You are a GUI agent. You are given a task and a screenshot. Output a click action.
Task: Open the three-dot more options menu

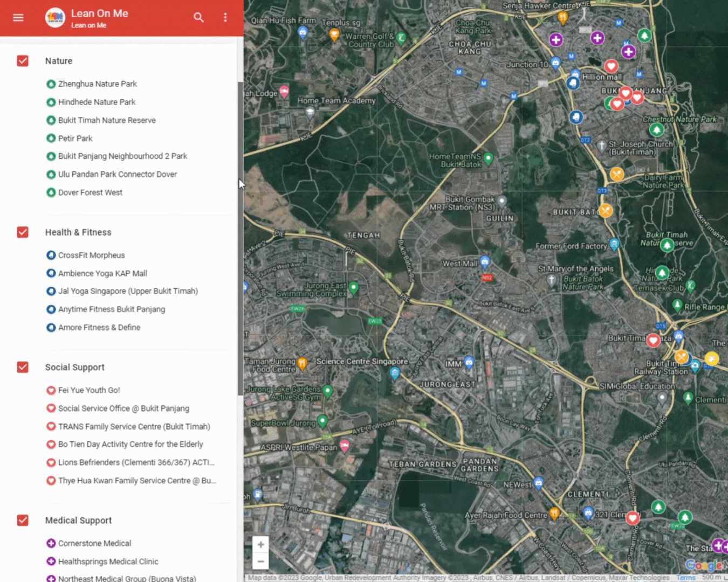click(225, 17)
